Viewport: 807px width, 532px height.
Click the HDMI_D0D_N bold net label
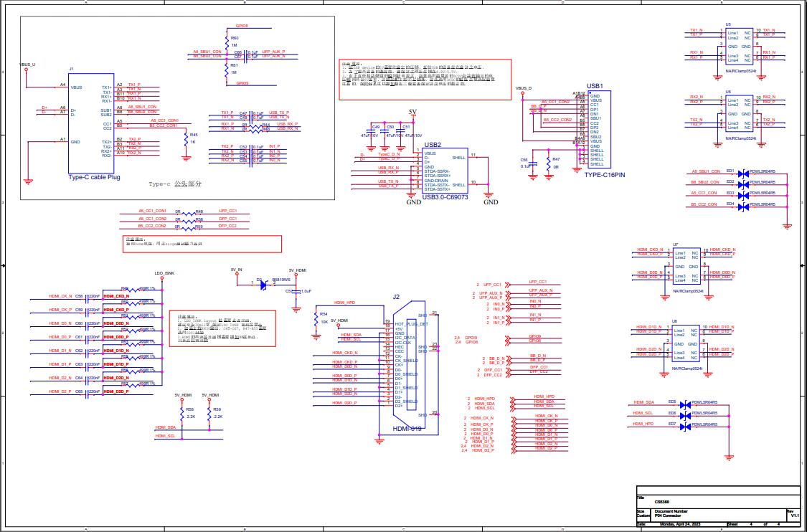116,323
